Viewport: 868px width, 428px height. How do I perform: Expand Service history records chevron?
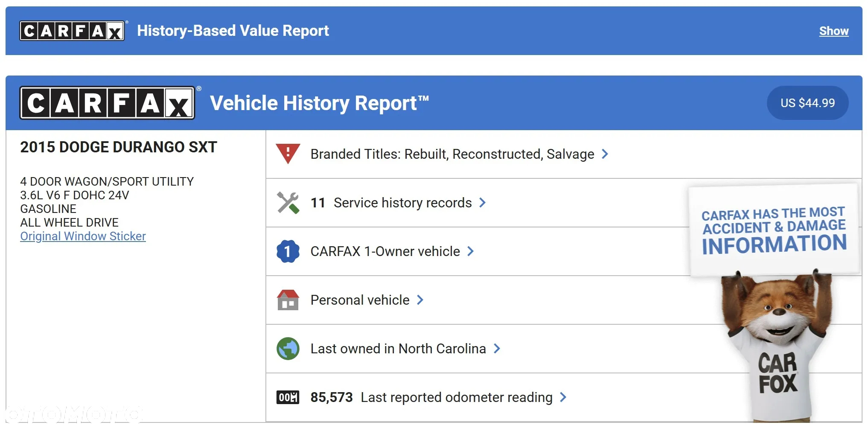coord(482,203)
